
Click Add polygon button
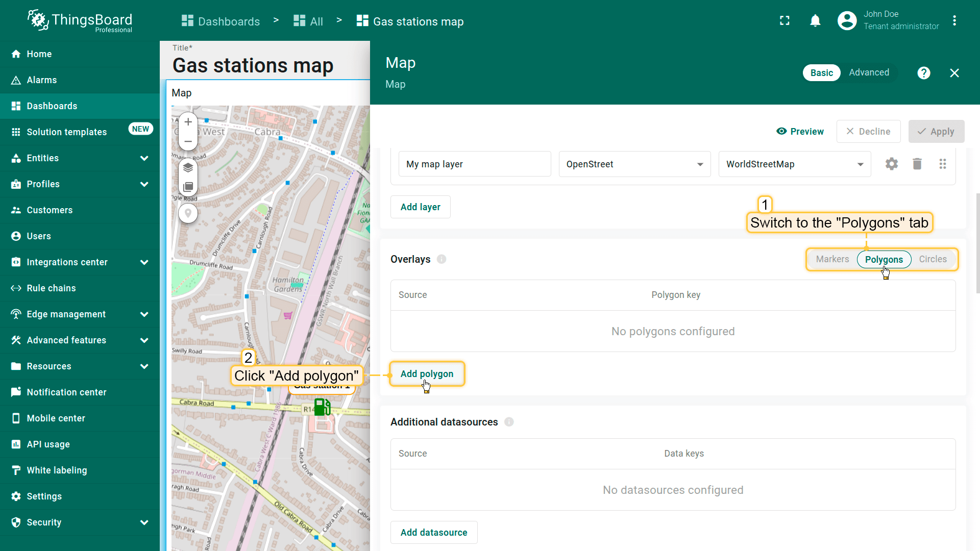(427, 374)
